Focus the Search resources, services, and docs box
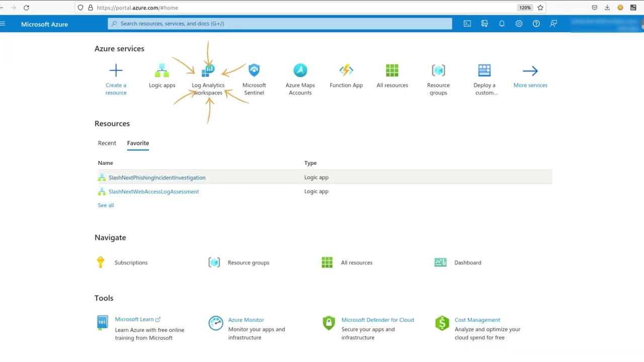The width and height of the screenshot is (644, 362). click(x=280, y=24)
